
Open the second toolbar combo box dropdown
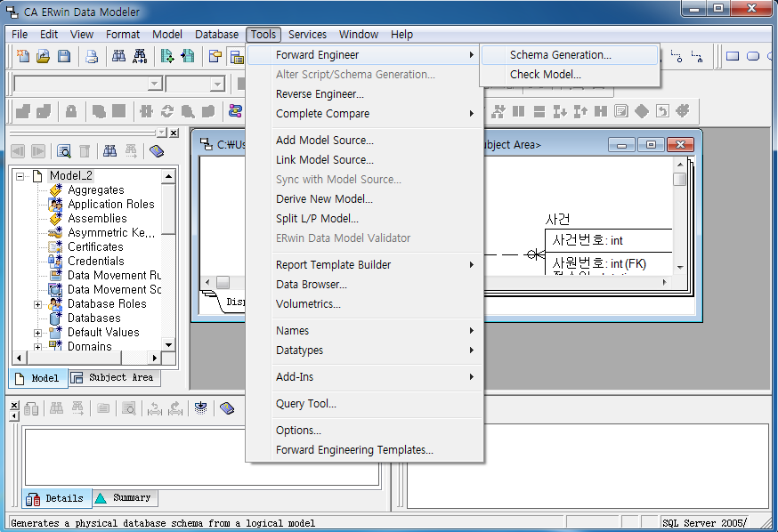tap(217, 84)
